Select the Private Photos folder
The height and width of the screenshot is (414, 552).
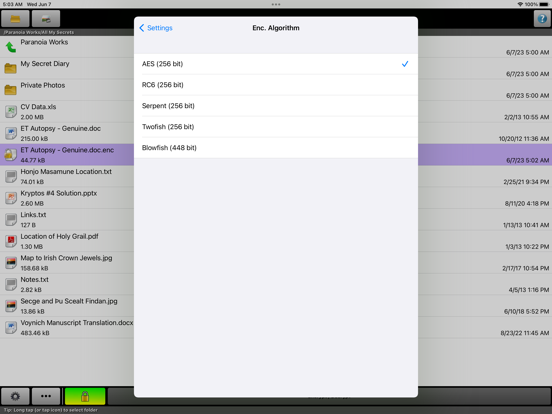click(67, 90)
